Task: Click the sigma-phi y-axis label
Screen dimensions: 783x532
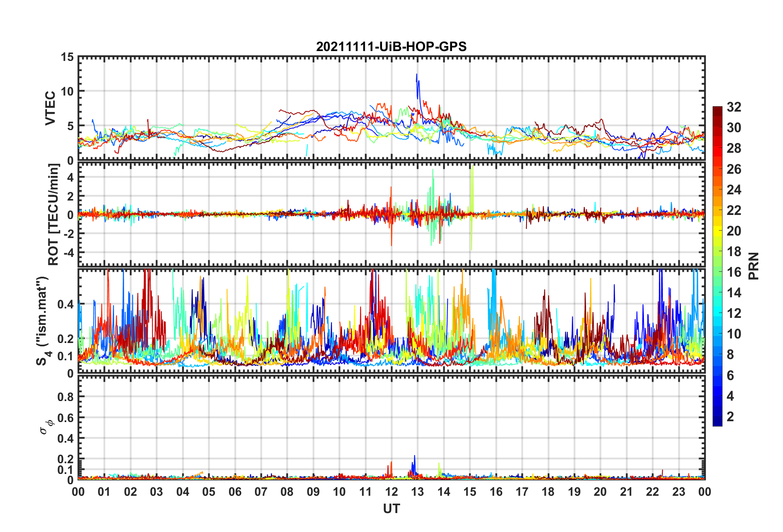Action: pos(46,427)
